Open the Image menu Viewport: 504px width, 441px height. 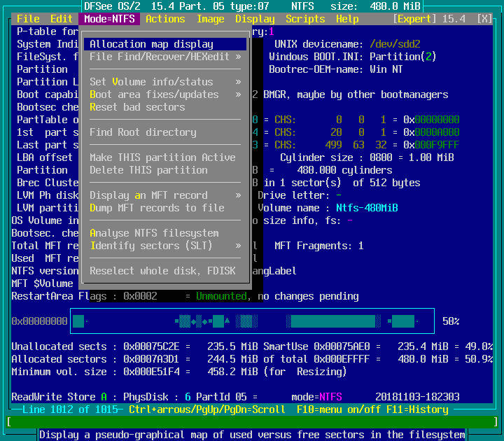pyautogui.click(x=210, y=19)
